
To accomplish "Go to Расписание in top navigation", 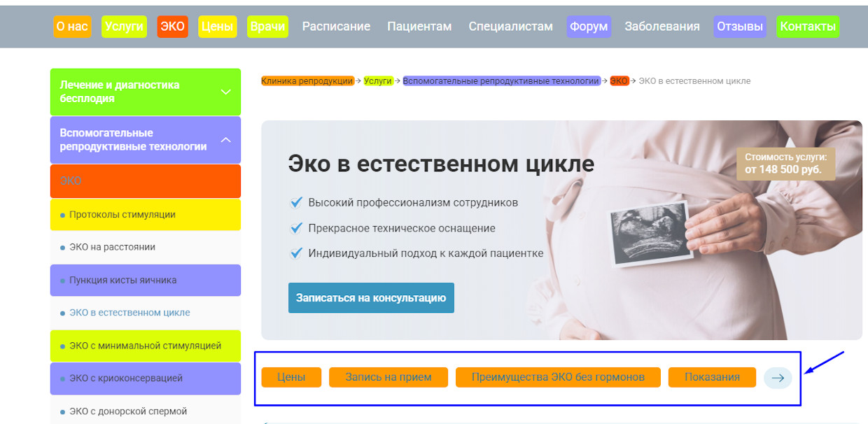I will (336, 27).
